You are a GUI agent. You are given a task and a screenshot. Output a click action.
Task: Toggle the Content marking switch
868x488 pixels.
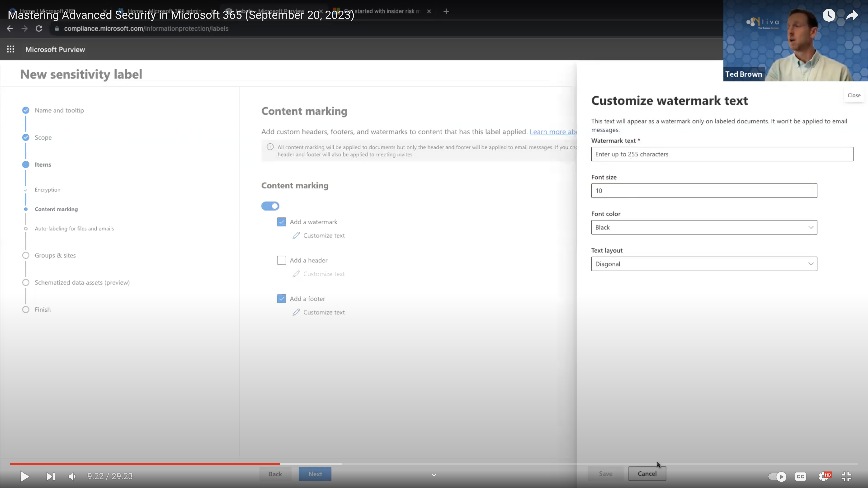(x=270, y=206)
